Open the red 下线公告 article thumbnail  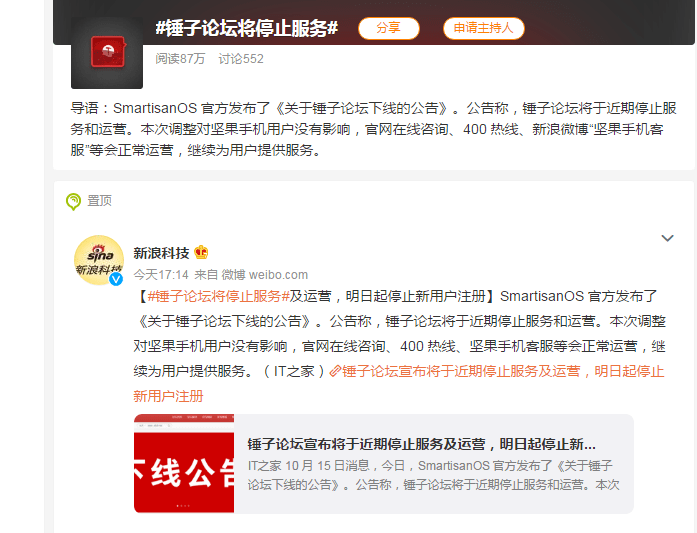point(184,463)
